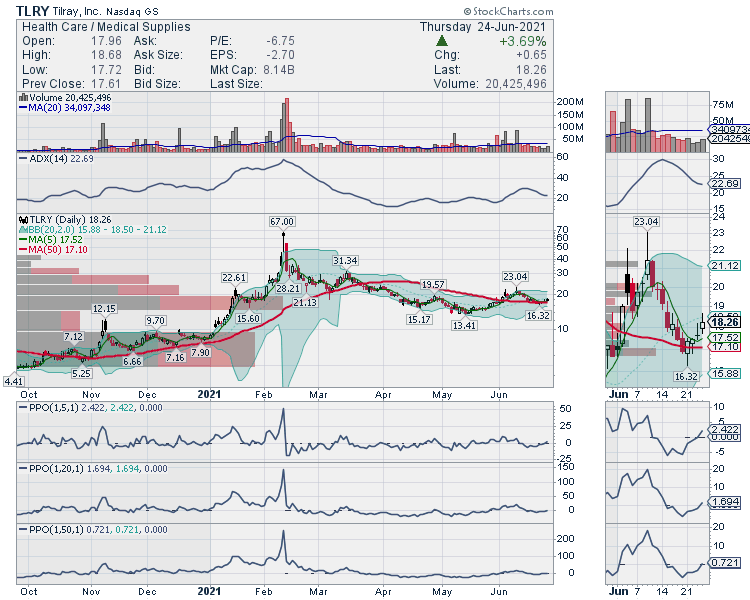This screenshot has height=600, width=750.
Task: Click the Last price 18.26 in header
Action: tap(531, 70)
